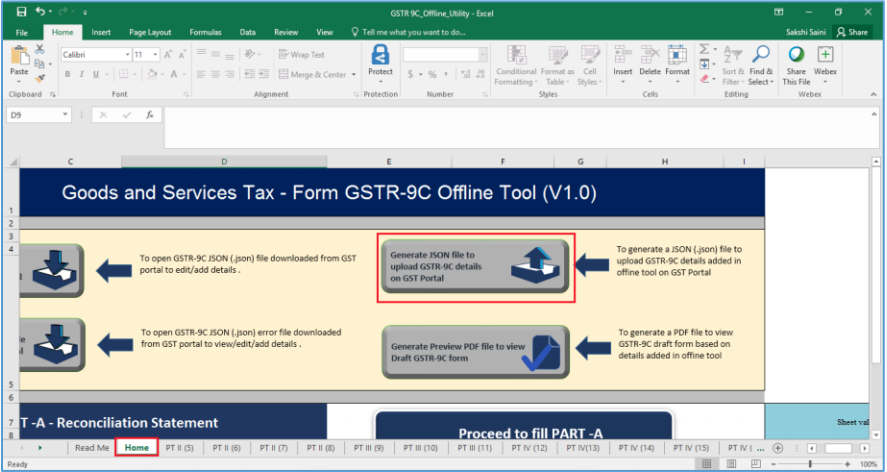
Task: Click the Save icon in title bar
Action: coord(21,12)
